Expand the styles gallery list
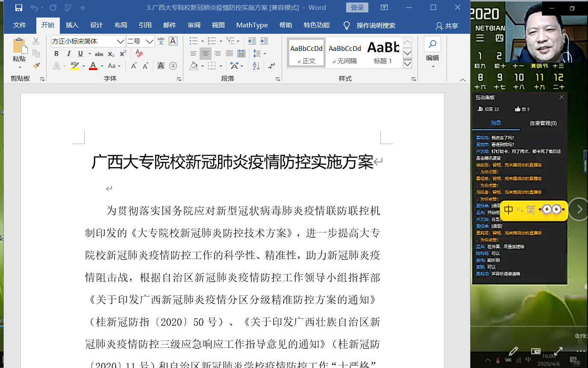Image resolution: width=588 pixels, height=368 pixels. coord(407,63)
